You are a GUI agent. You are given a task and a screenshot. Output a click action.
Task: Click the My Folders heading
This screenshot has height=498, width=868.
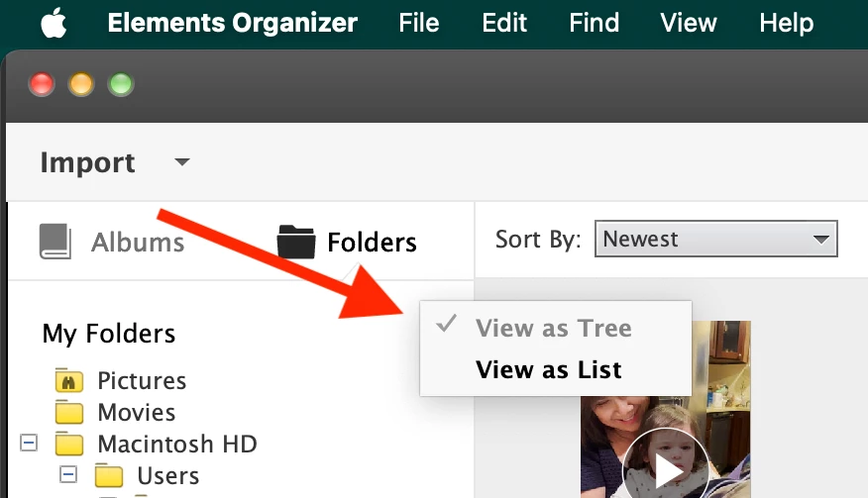(109, 334)
